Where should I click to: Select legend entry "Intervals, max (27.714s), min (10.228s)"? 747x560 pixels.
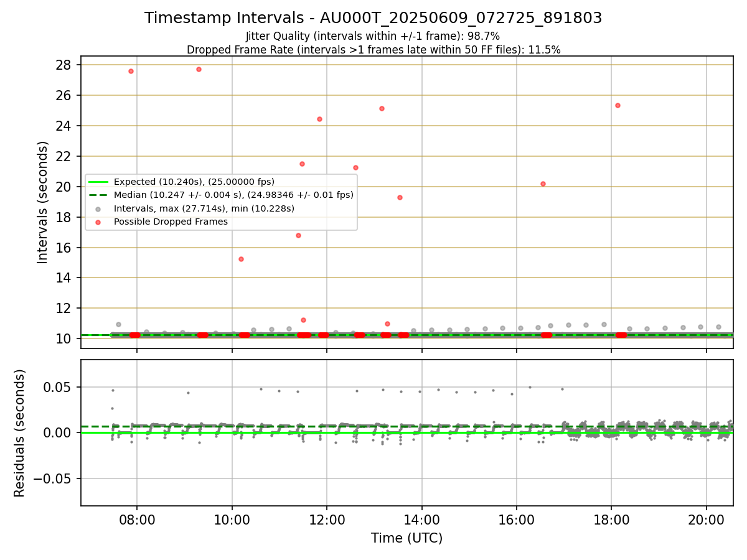click(204, 208)
